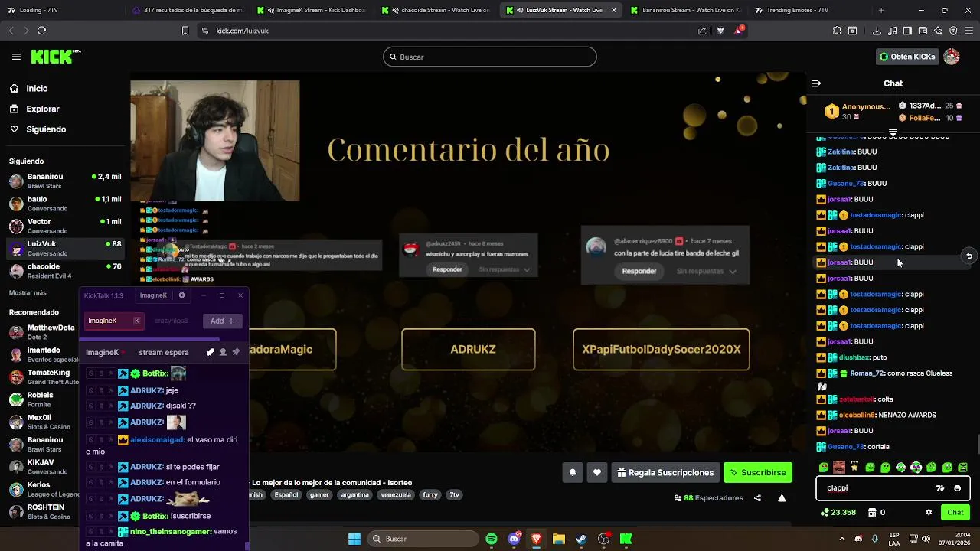
Task: Select the crazyniga3 tab in KickTalk
Action: [171, 321]
